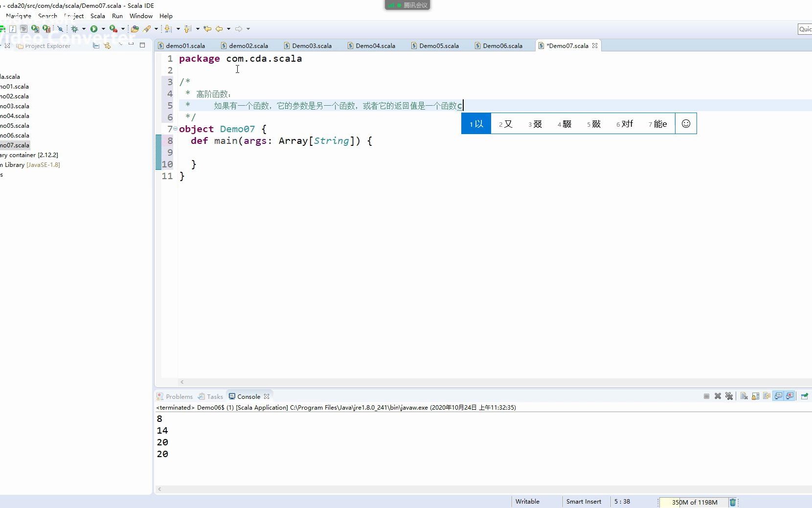The width and height of the screenshot is (812, 508).
Task: Click console horizontal scrollbar left arrow
Action: click(x=159, y=489)
